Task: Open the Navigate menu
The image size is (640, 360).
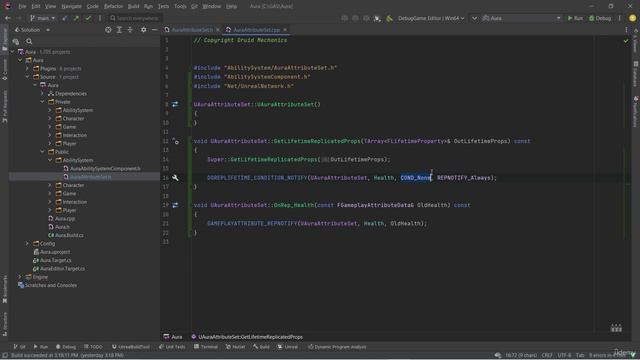Action: click(71, 6)
